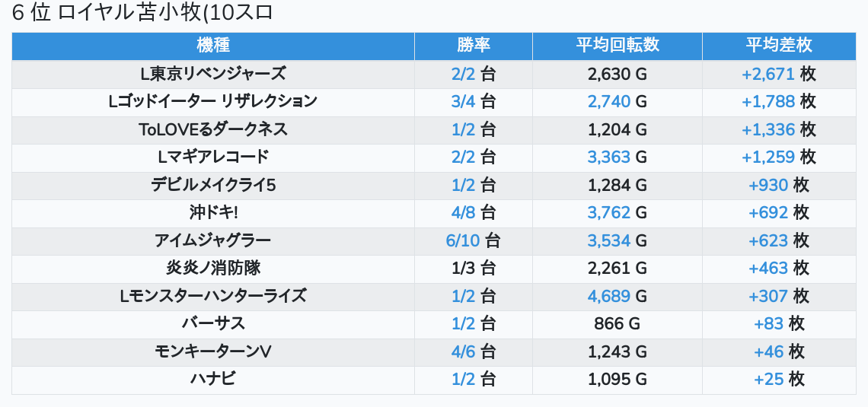This screenshot has width=868, height=407.
Task: Open the +930 link for デビルメイクライ5
Action: (768, 185)
